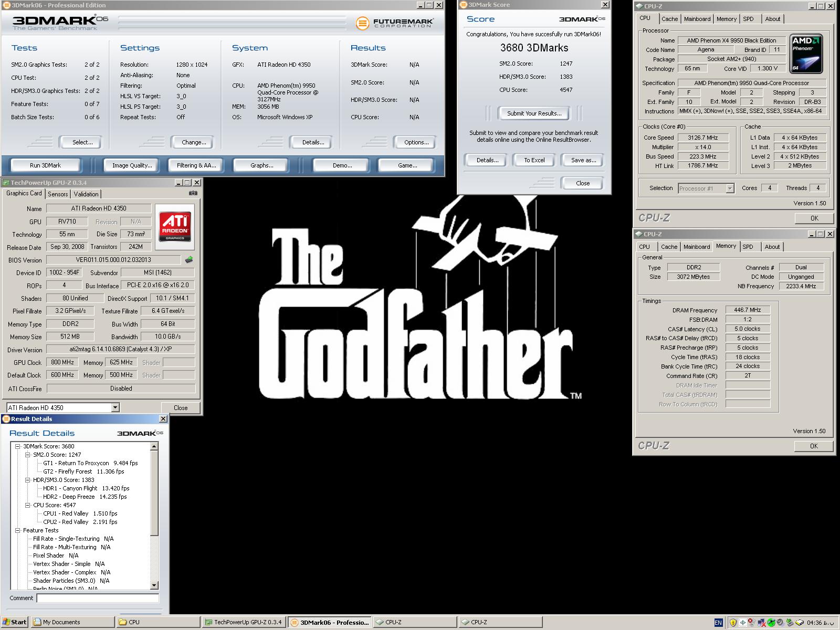This screenshot has height=630, width=840.
Task: Open the GPU-Z Validation tab
Action: coord(86,194)
